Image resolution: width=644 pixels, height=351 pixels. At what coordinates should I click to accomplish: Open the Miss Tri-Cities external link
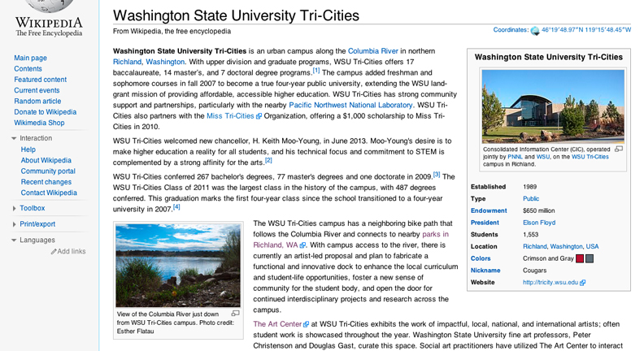click(x=230, y=116)
